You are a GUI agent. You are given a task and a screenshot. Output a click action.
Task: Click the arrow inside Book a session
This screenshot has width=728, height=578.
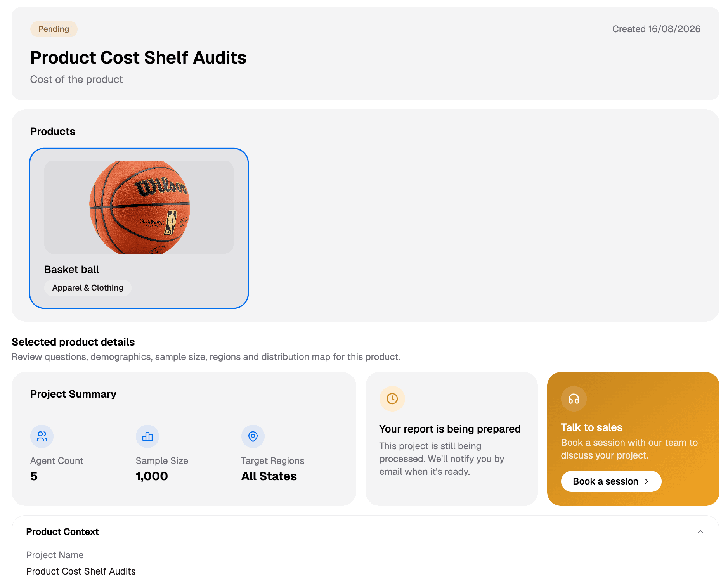[647, 481]
